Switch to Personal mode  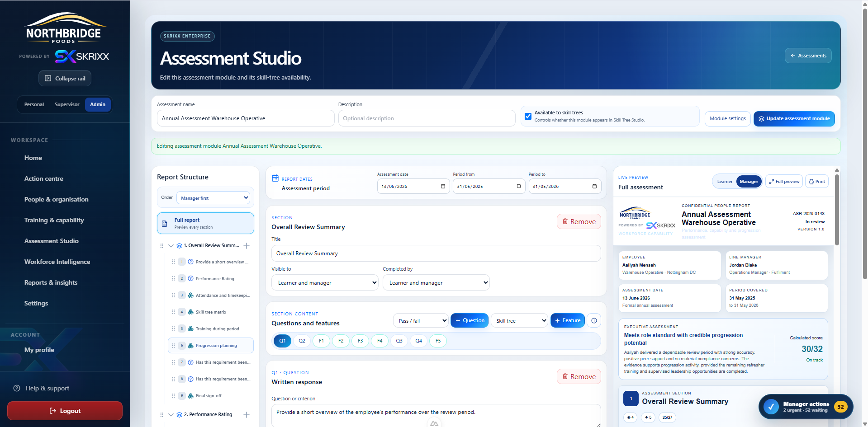tap(34, 104)
